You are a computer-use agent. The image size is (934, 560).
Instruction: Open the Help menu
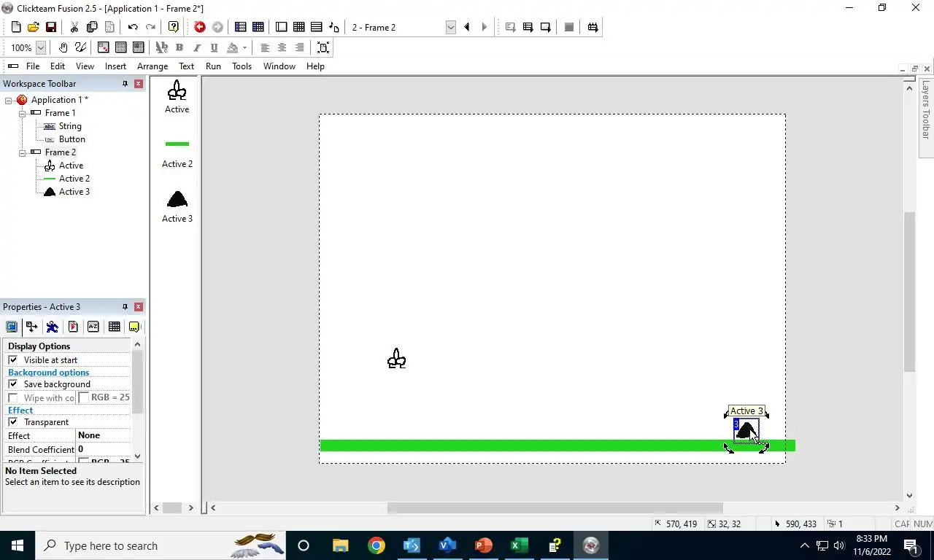click(315, 66)
